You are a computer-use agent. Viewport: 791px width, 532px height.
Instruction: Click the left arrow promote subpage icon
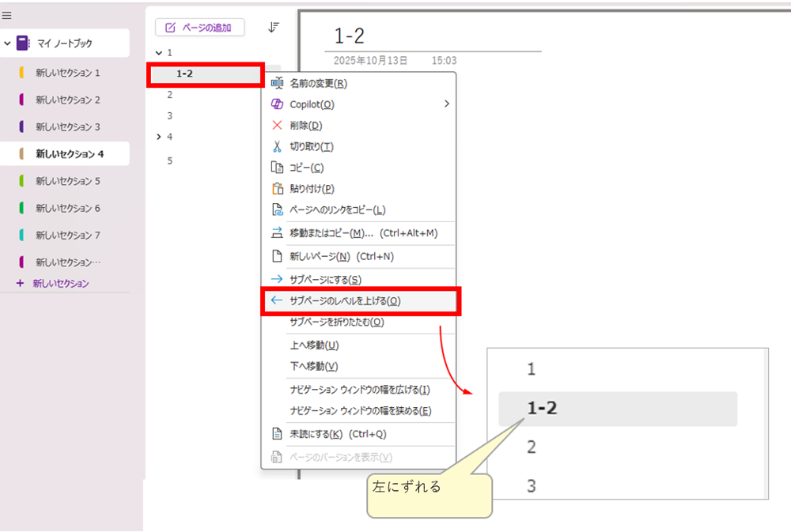[x=277, y=300]
